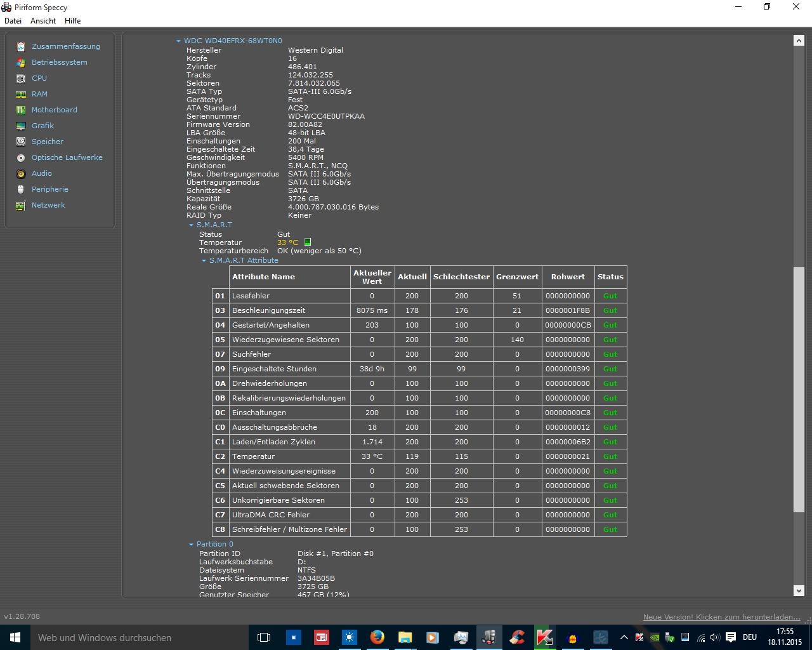Screen dimensions: 812x650
Task: Click the scroll down arrow of main panel
Action: point(799,590)
